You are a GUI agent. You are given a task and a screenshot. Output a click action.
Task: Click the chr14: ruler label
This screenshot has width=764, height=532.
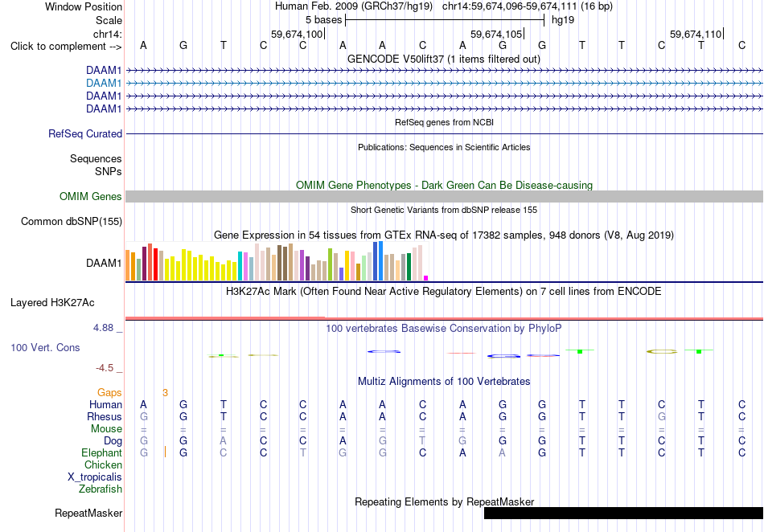pos(107,34)
